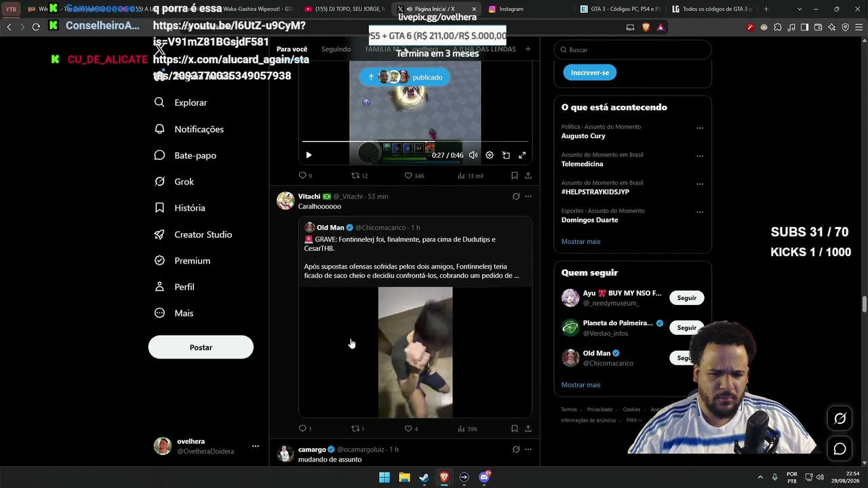Open account options for ovelhera
This screenshot has width=868, height=488.
[255, 446]
